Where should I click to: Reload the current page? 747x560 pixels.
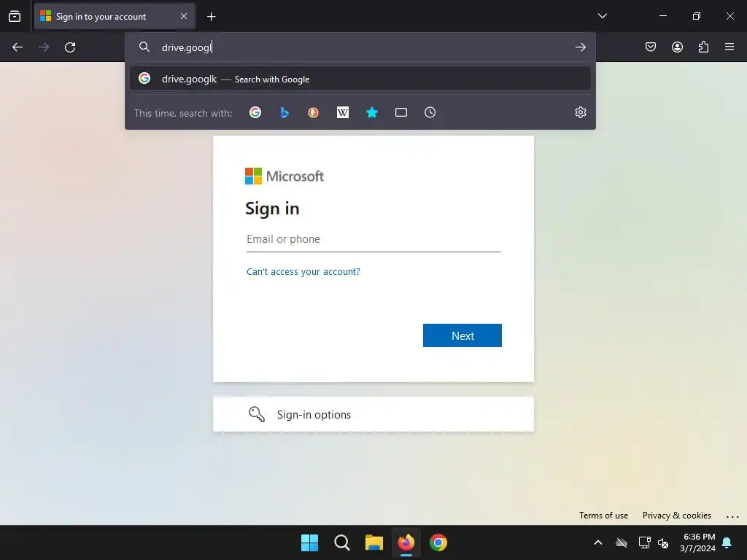[70, 47]
